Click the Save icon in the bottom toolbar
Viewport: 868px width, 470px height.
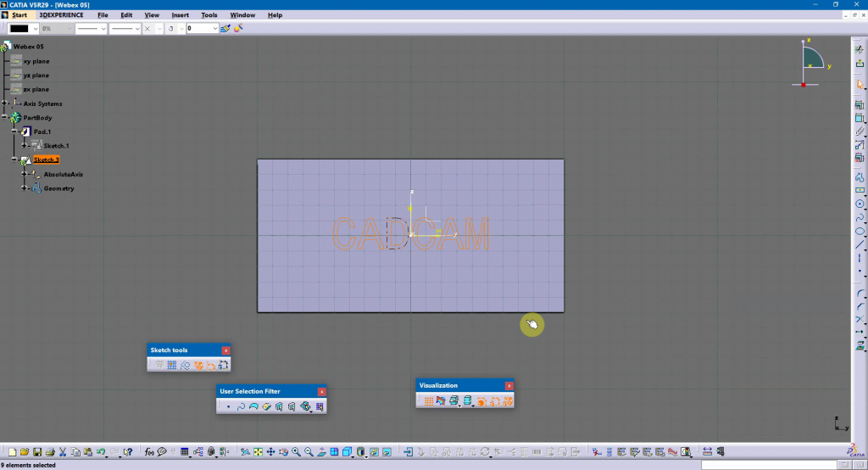pyautogui.click(x=38, y=452)
